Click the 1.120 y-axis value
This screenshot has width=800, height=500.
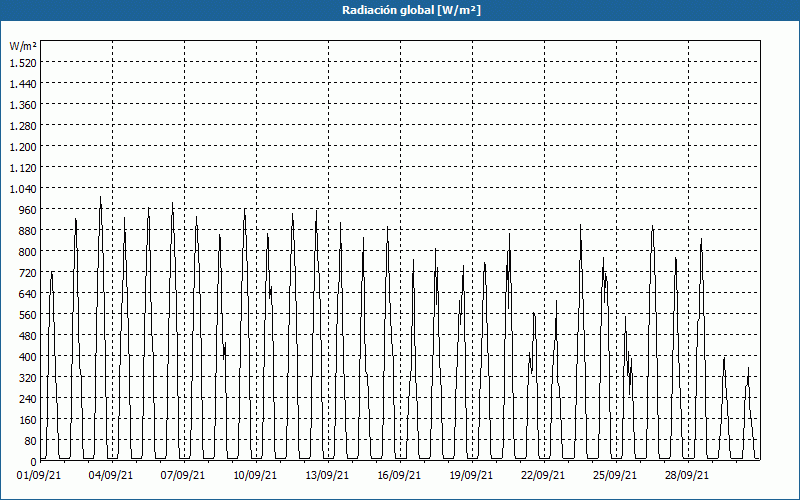23,167
